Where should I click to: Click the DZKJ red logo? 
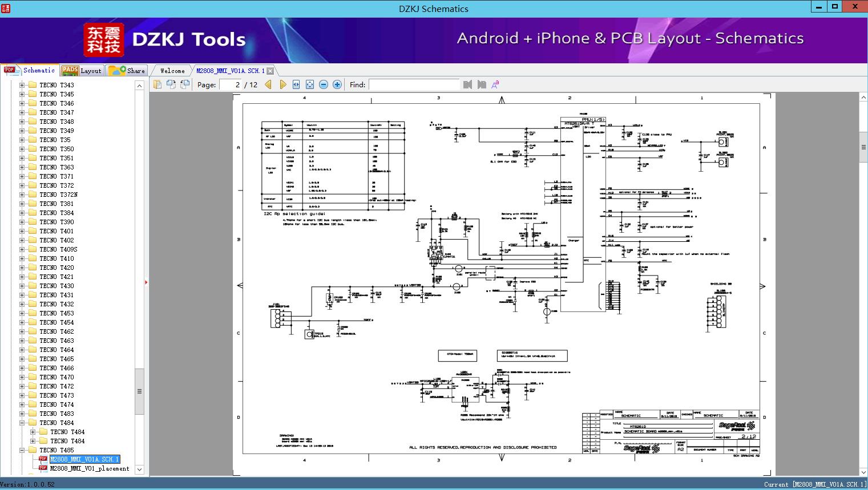[103, 39]
